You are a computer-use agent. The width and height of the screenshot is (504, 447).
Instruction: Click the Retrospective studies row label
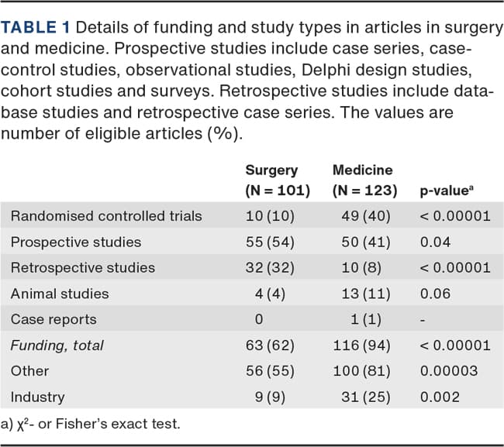tap(83, 267)
